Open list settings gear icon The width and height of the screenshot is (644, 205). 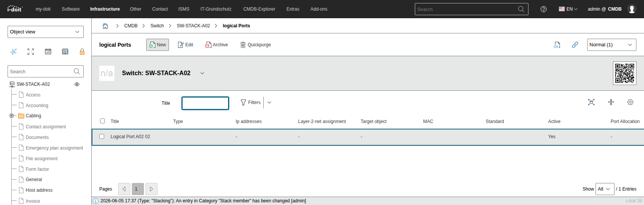click(x=630, y=102)
